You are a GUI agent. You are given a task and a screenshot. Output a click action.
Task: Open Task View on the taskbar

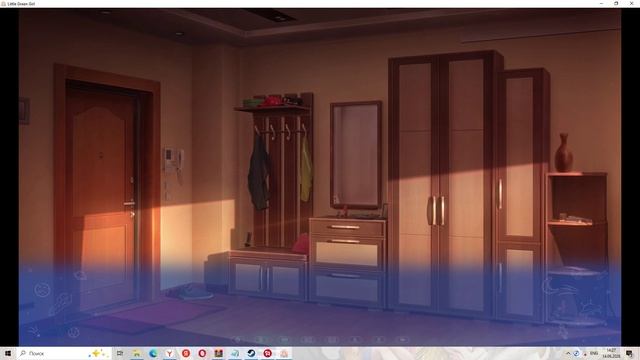click(x=120, y=353)
